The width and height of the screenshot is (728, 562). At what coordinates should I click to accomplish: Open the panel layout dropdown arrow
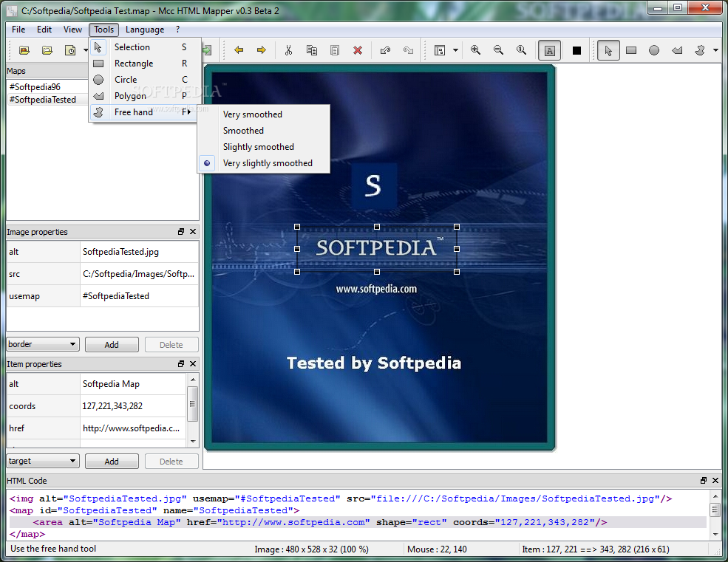tap(455, 50)
